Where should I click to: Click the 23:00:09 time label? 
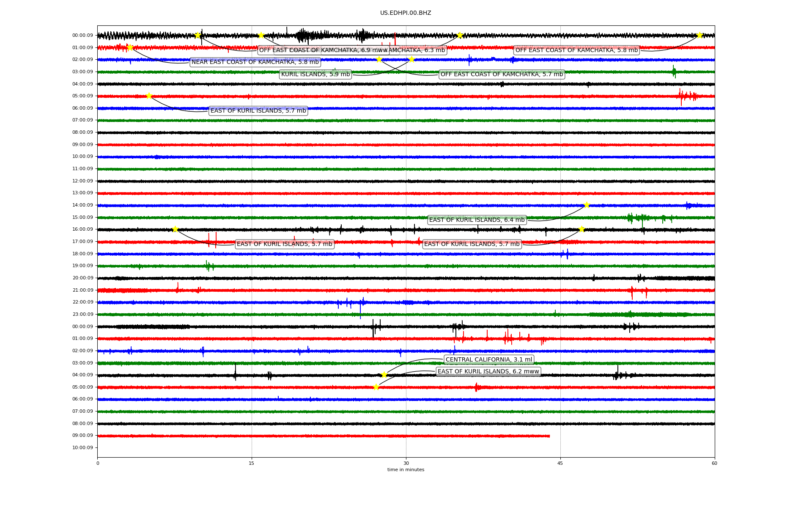[x=82, y=315]
